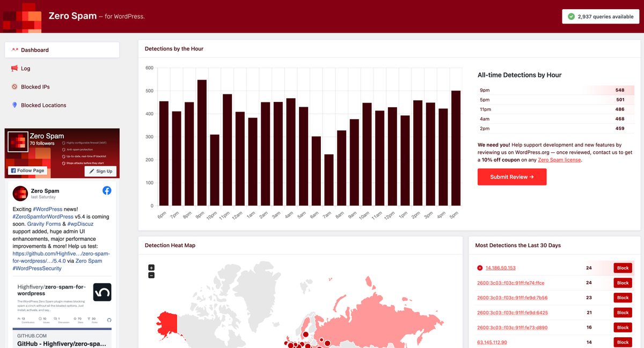Image resolution: width=644 pixels, height=348 pixels.
Task: Click Follow Page on the Facebook widget
Action: tap(27, 171)
